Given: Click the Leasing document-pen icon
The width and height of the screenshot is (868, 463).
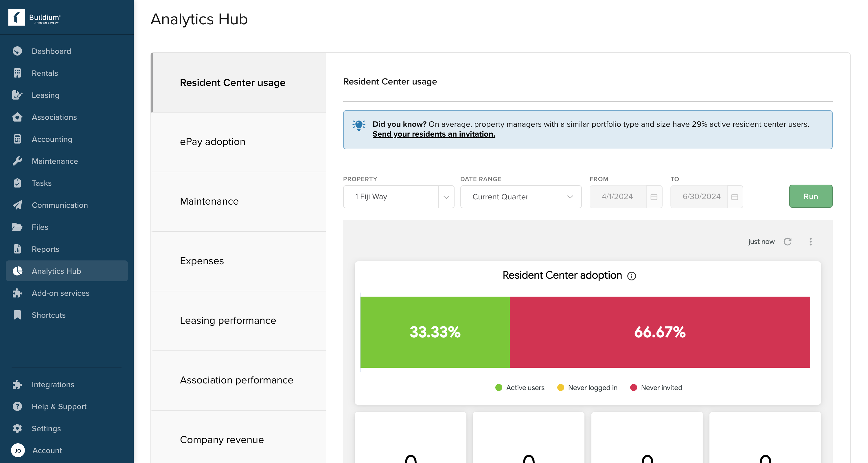Looking at the screenshot, I should coord(17,95).
